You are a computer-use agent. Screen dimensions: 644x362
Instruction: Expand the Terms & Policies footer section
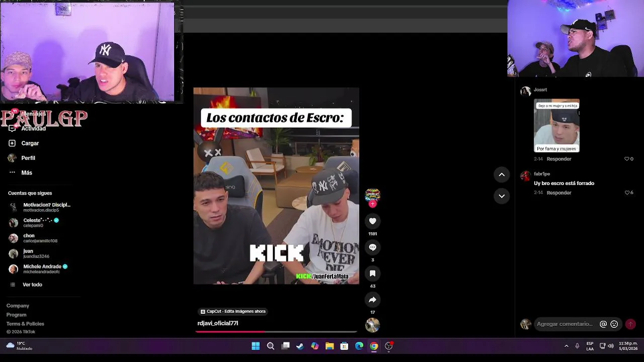click(25, 324)
